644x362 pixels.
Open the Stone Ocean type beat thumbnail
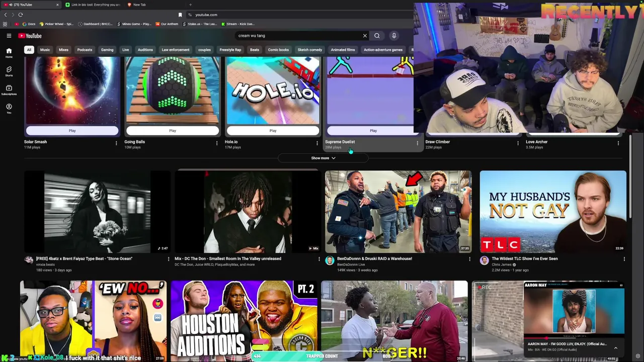[x=97, y=212]
